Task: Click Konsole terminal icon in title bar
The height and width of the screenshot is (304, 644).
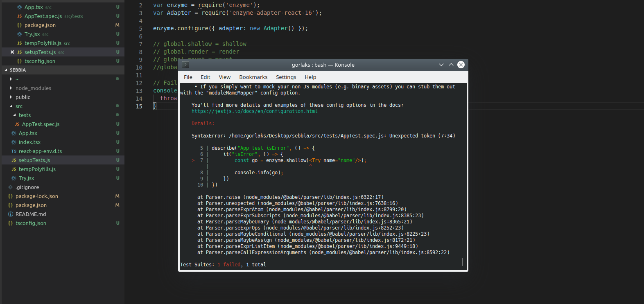Action: (185, 65)
